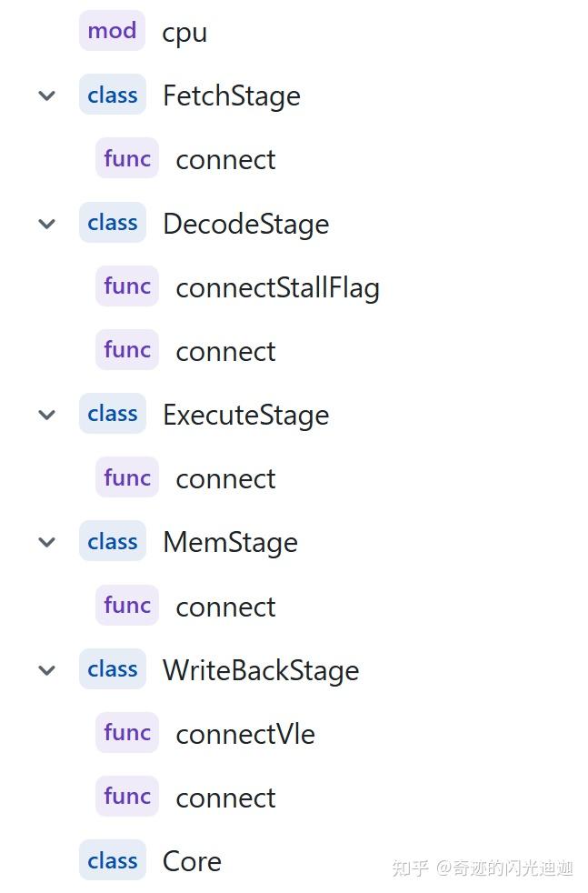Click the class badge beside FetchStage
588x893 pixels.
click(x=112, y=95)
